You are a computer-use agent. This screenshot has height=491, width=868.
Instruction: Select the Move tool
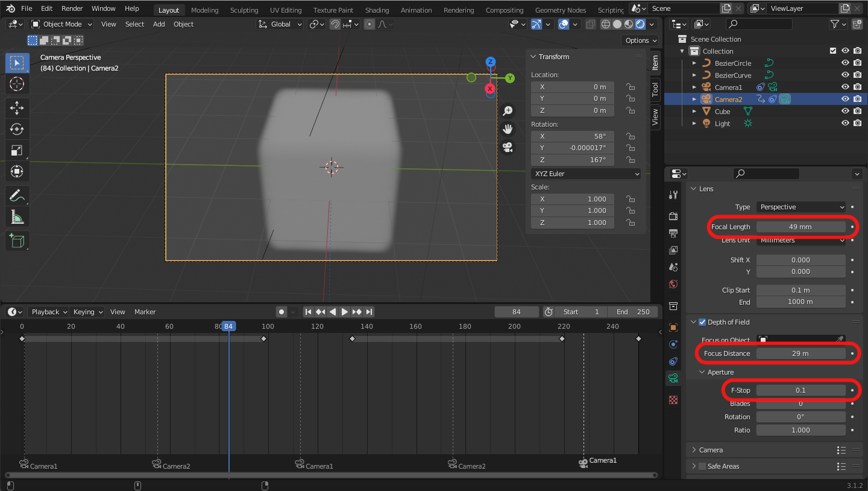(17, 108)
